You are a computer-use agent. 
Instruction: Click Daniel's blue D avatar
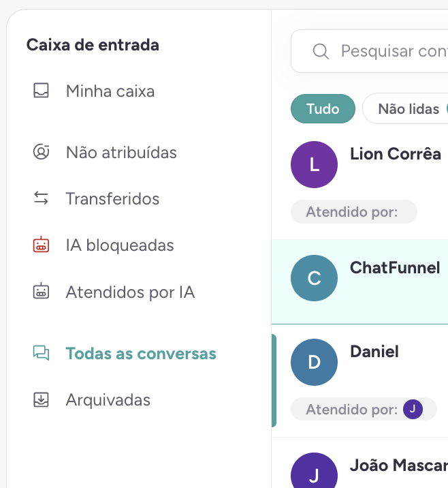pos(314,362)
